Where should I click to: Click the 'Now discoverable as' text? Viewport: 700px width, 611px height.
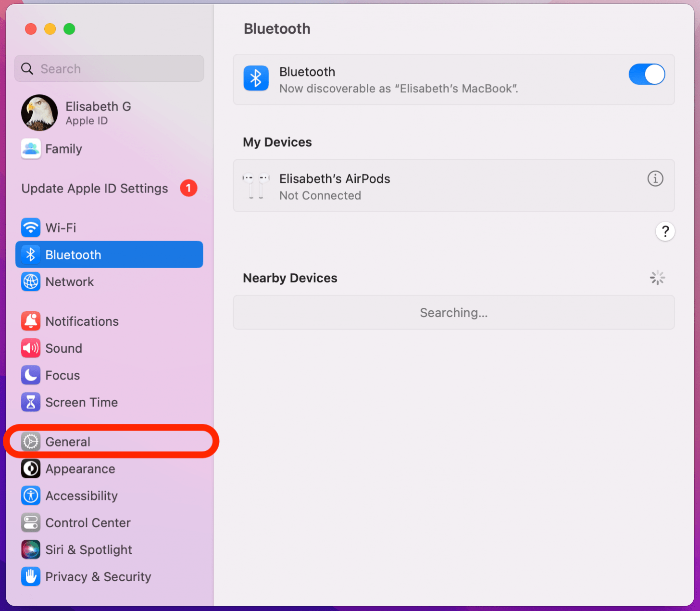pos(399,89)
